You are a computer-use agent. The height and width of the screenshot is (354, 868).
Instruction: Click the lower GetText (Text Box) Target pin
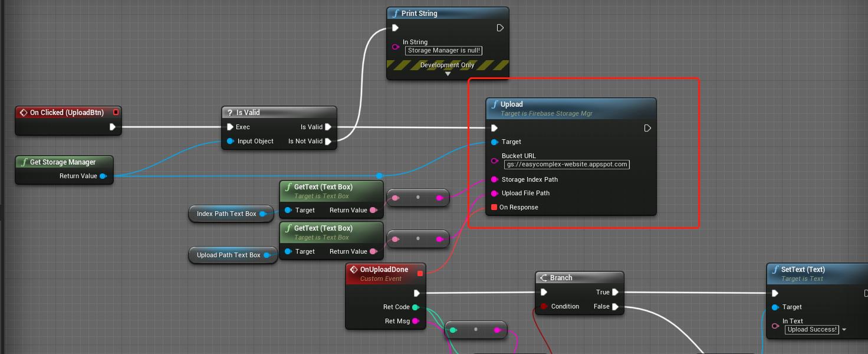tap(288, 251)
